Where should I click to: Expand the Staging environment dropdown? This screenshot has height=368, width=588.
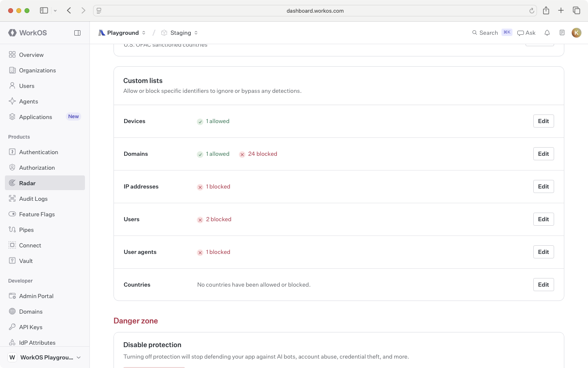point(180,33)
